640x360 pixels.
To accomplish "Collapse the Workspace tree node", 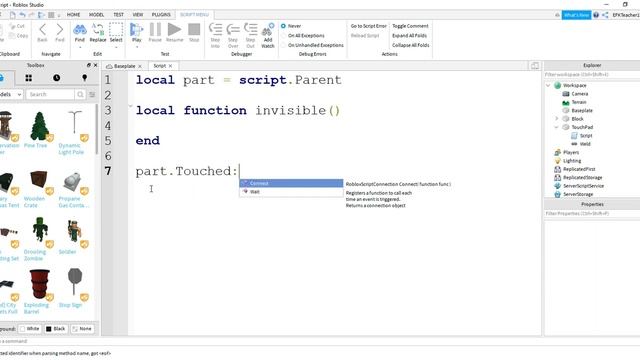I will click(548, 85).
